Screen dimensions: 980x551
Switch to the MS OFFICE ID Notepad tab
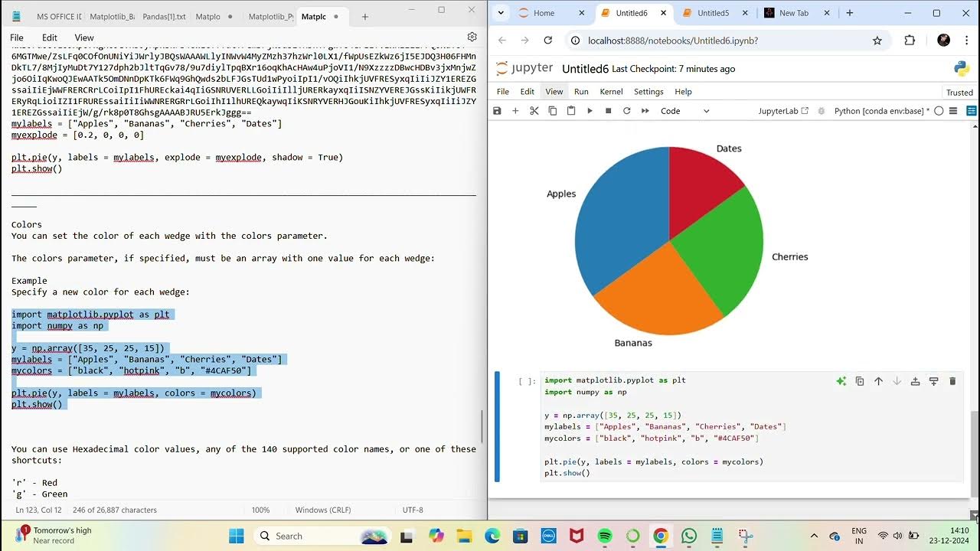[x=59, y=16]
